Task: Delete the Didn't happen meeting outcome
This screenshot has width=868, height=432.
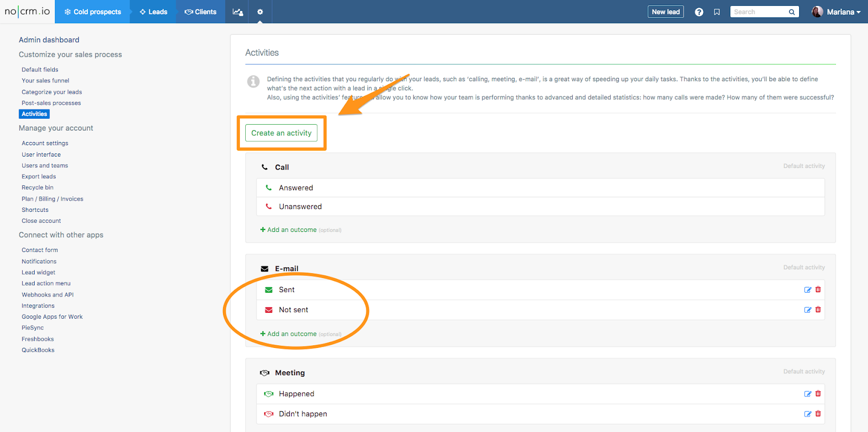Action: (818, 414)
